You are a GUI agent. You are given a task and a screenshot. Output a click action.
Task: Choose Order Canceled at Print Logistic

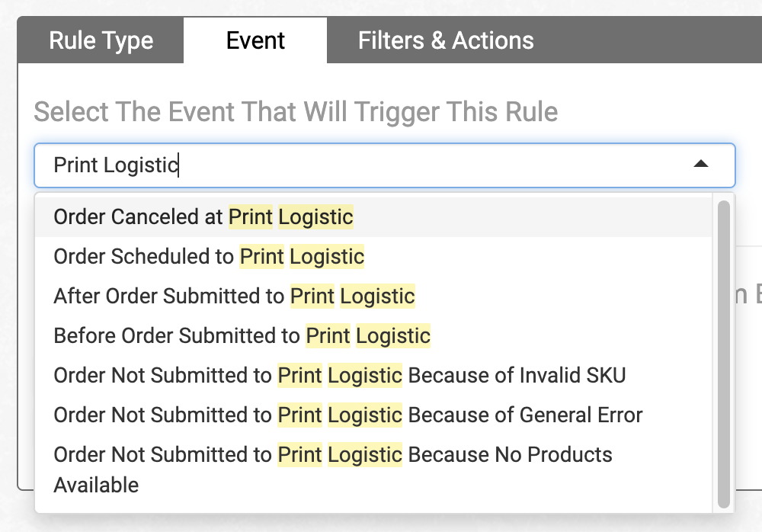coord(203,217)
